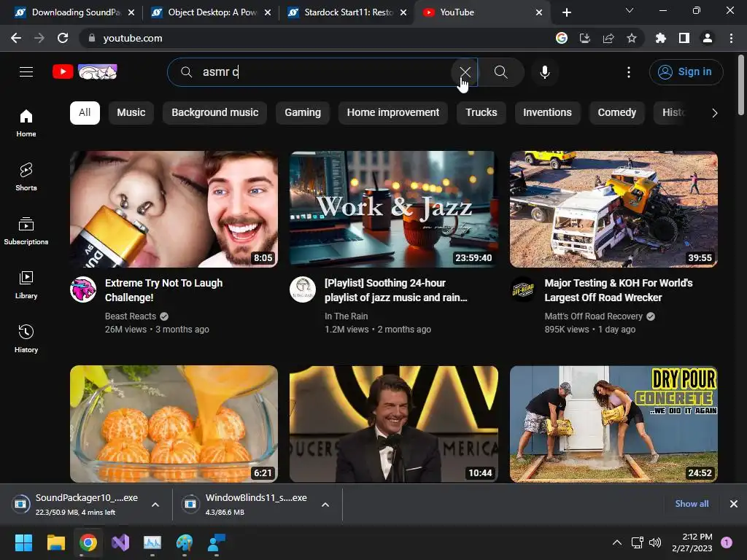The width and height of the screenshot is (747, 560).
Task: Click the Sign in button
Action: [x=686, y=72]
